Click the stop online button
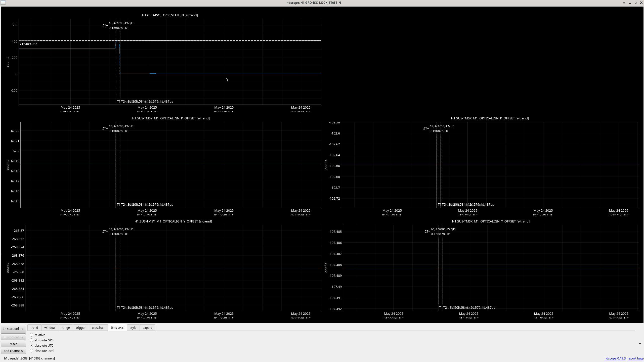Image resolution: width=644 pixels, height=362 pixels. [13, 337]
